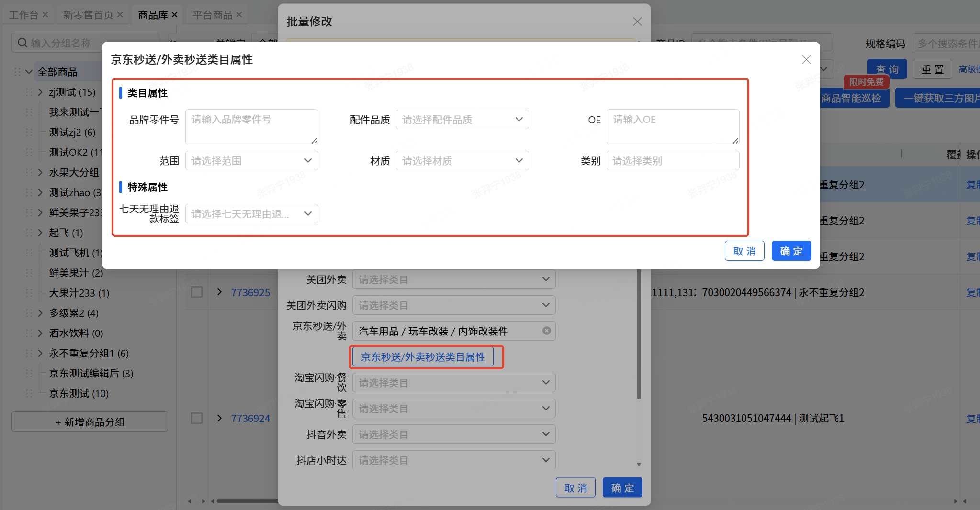This screenshot has width=980, height=510.
Task: Switch to the 工作台 tab
Action: pyautogui.click(x=23, y=15)
